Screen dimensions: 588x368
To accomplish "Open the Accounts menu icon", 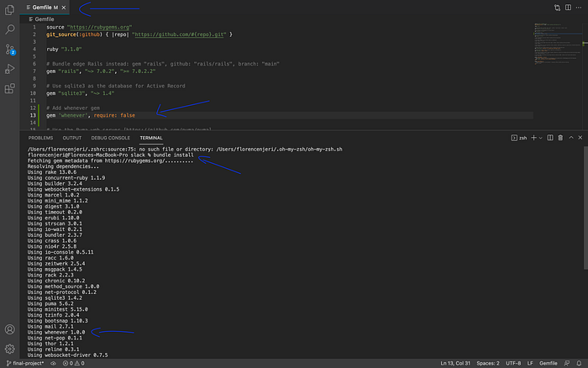I will (10, 329).
